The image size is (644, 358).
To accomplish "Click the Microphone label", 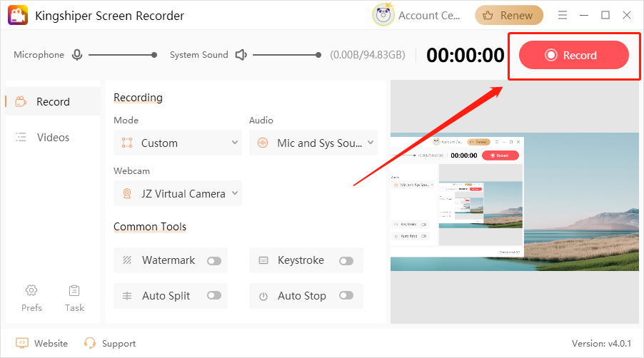I will 39,54.
